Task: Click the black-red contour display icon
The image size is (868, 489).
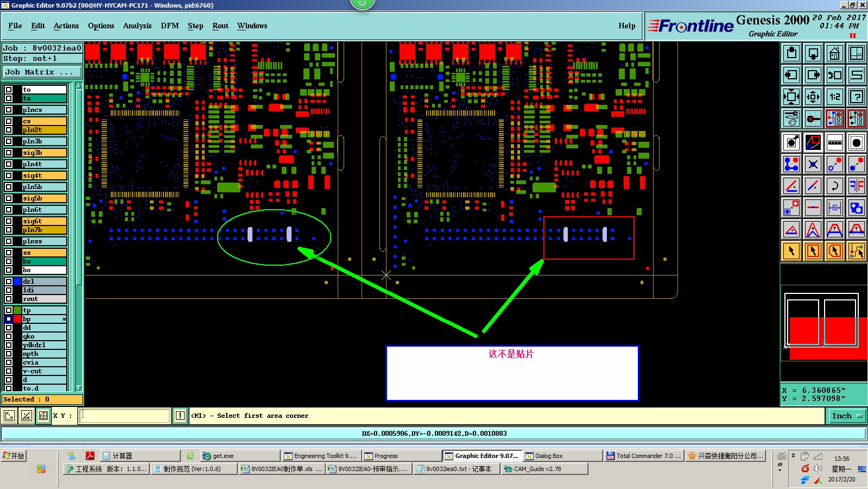Action: point(813,142)
